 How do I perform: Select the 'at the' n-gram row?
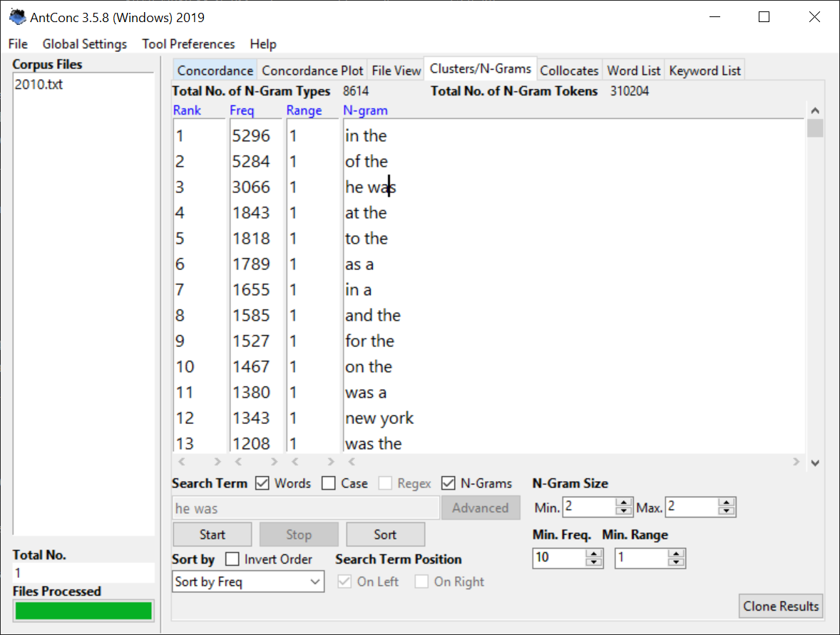[x=366, y=213]
